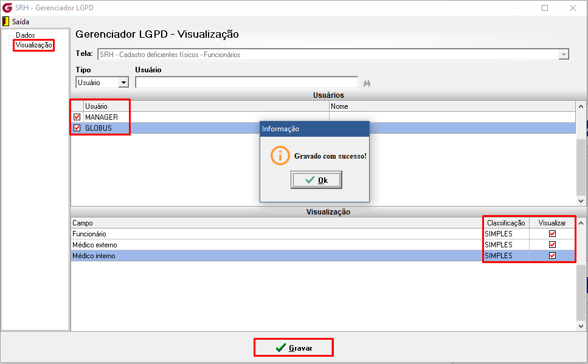Select Dados in the side tree
The height and width of the screenshot is (364, 588).
coord(25,35)
